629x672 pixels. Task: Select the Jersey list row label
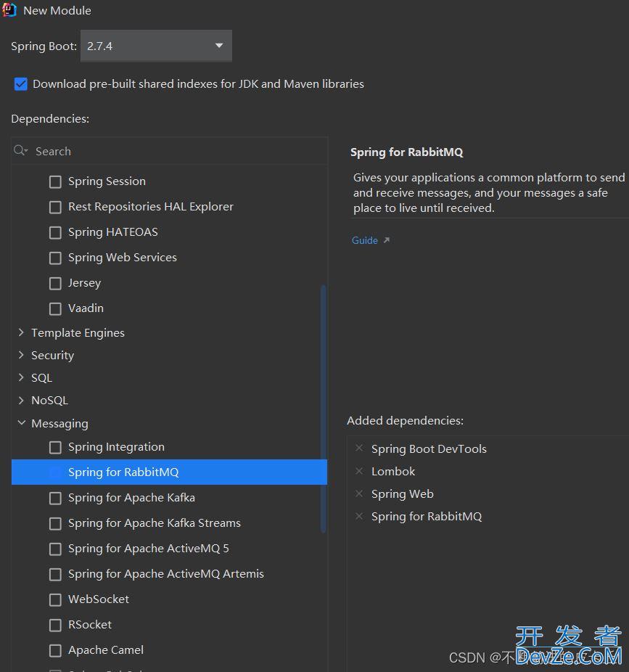(84, 283)
